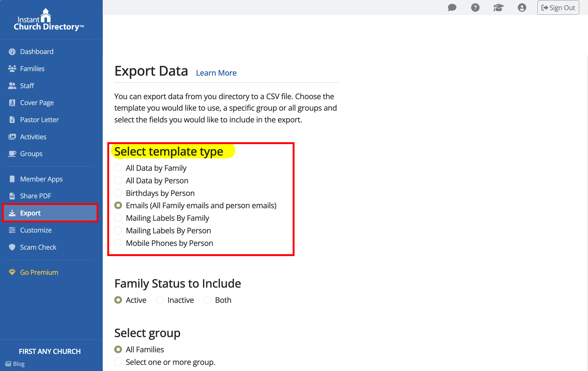Select Mobile Phones by Person template
The image size is (588, 371).
pyautogui.click(x=118, y=243)
